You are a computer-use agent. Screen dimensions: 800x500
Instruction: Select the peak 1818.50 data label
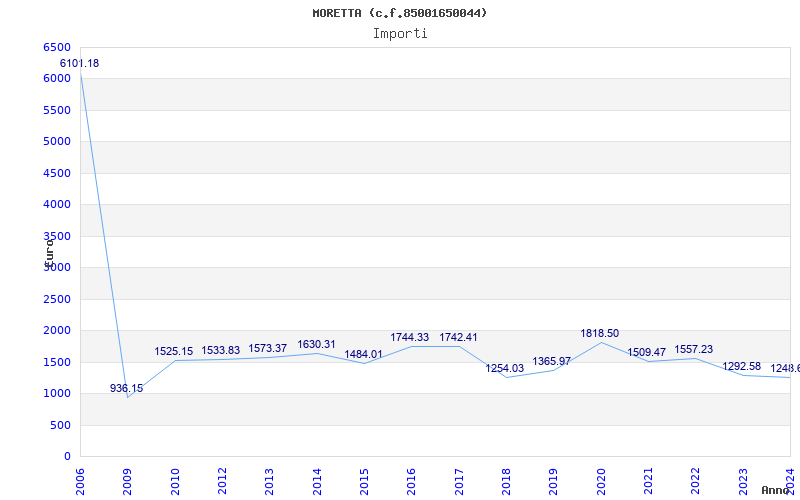(x=599, y=333)
